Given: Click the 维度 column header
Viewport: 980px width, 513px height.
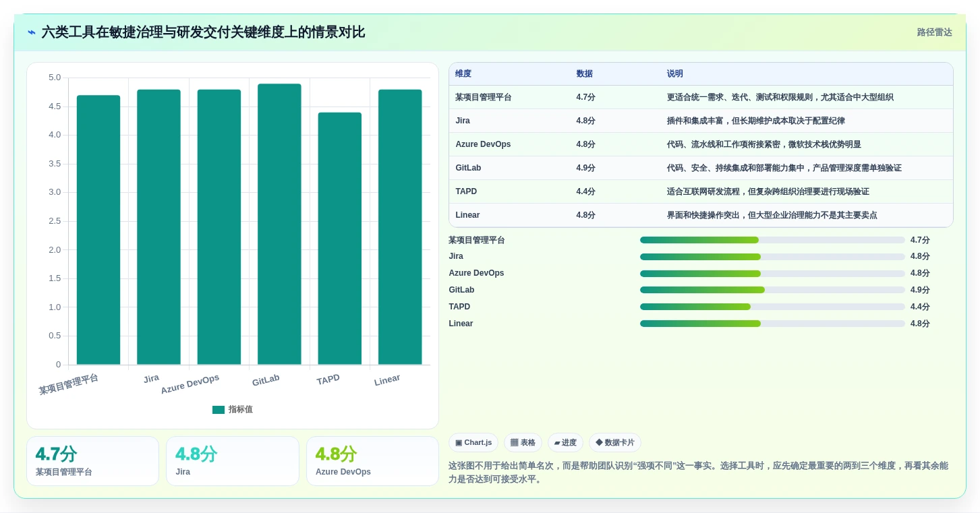Looking at the screenshot, I should click(463, 74).
